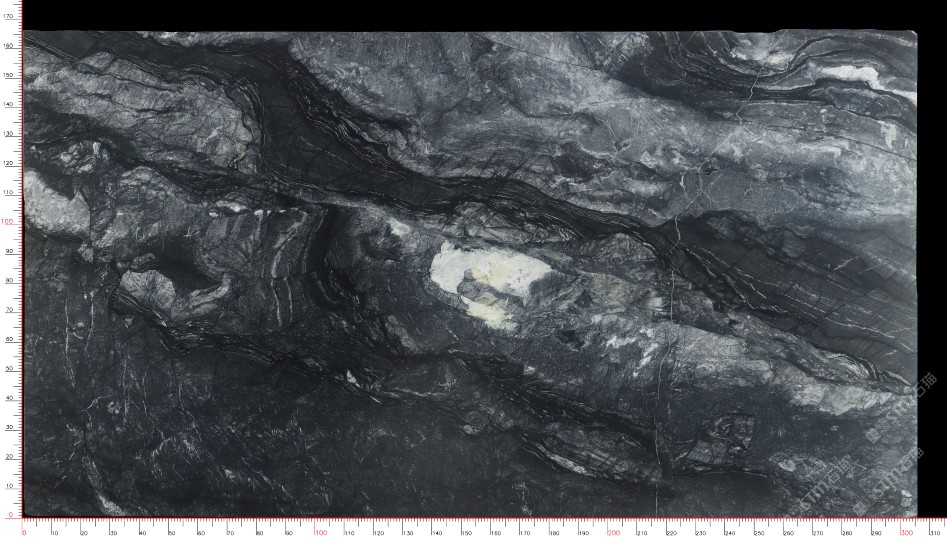Click the red 100 mark on vertical ruler
The image size is (947, 540).
(x=7, y=222)
